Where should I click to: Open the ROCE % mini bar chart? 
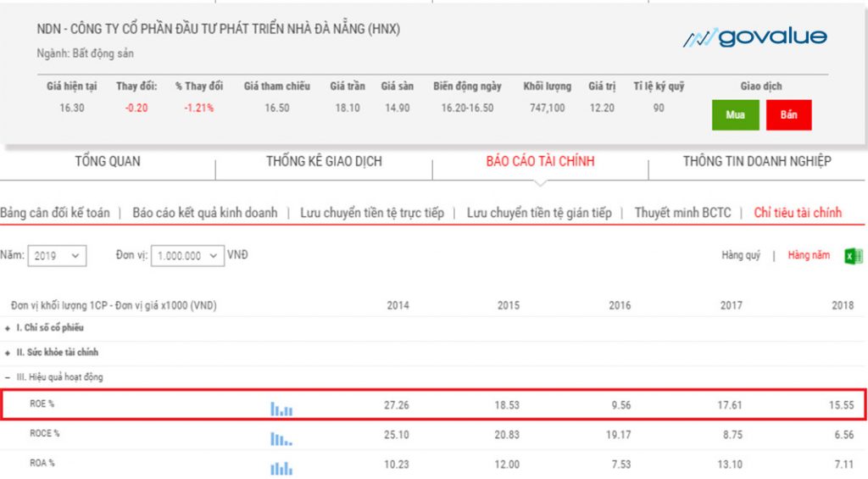[281, 439]
